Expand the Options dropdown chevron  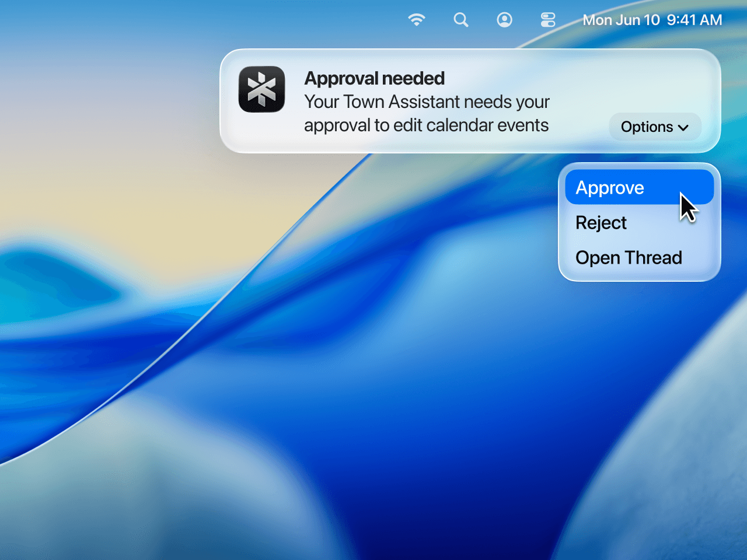click(x=684, y=127)
